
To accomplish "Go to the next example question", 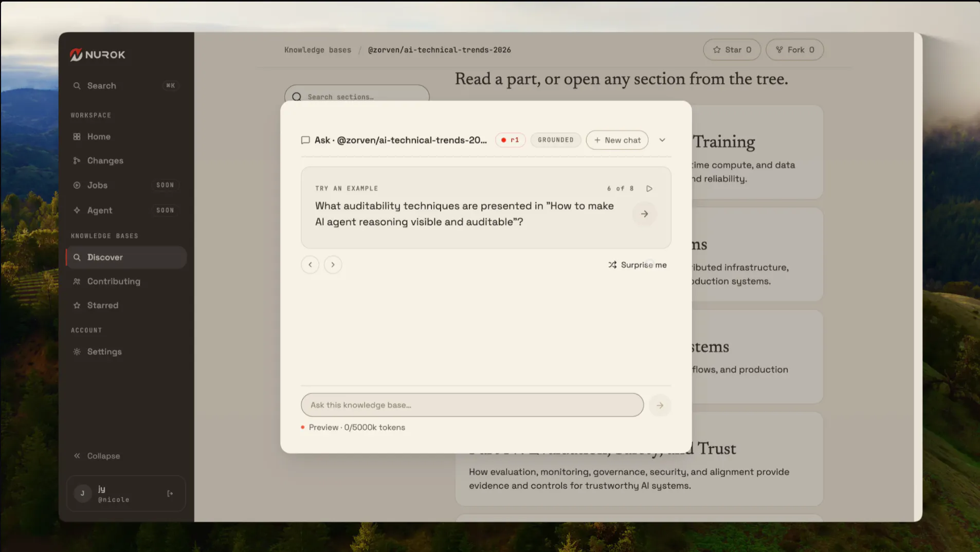I will click(x=333, y=265).
